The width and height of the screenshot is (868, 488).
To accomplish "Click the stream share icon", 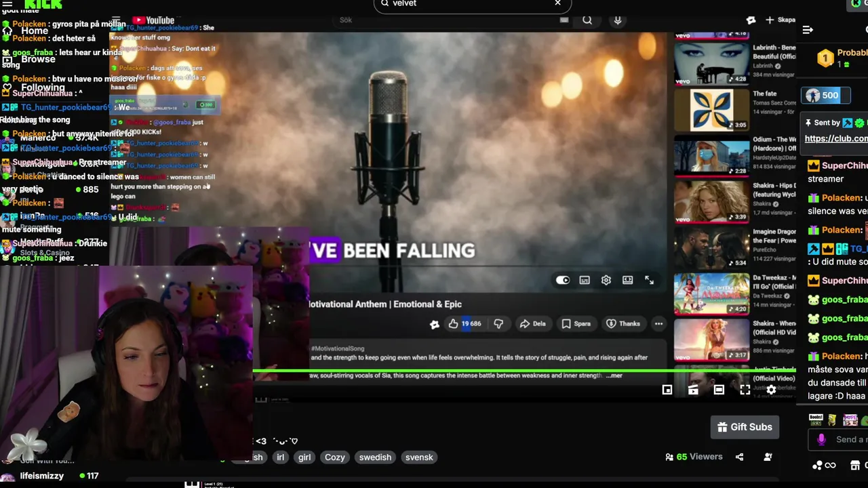I will [740, 457].
